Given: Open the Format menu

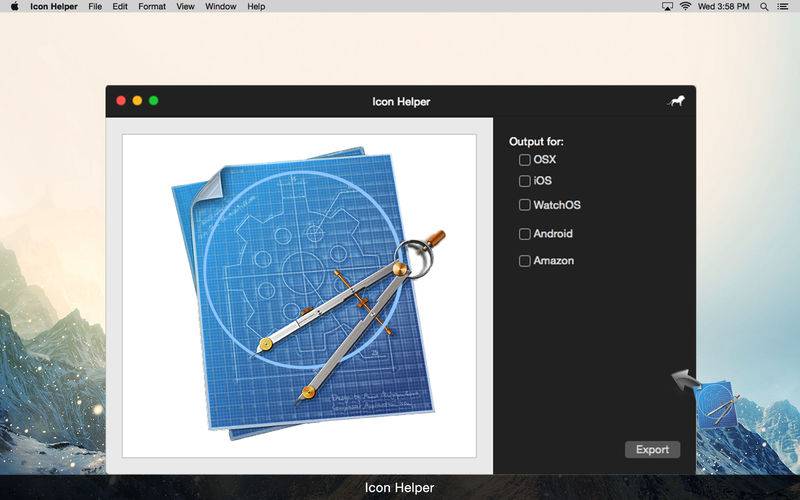Looking at the screenshot, I should coord(152,7).
